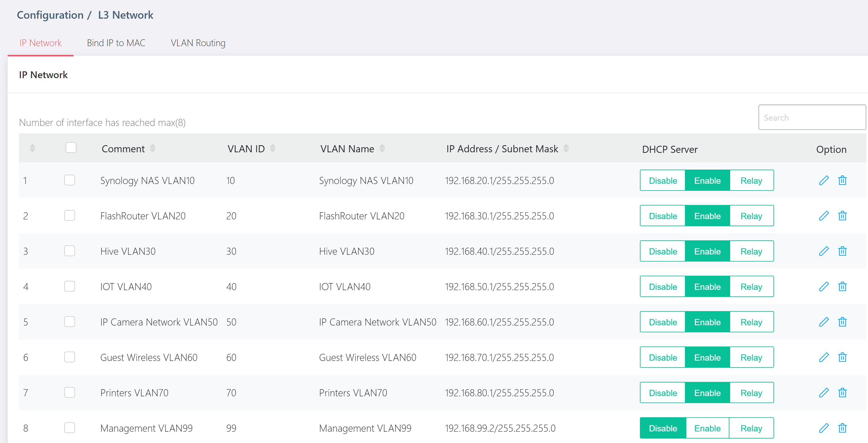Disable DHCP for Synology NAS VLAN10
The image size is (868, 443).
pos(663,180)
